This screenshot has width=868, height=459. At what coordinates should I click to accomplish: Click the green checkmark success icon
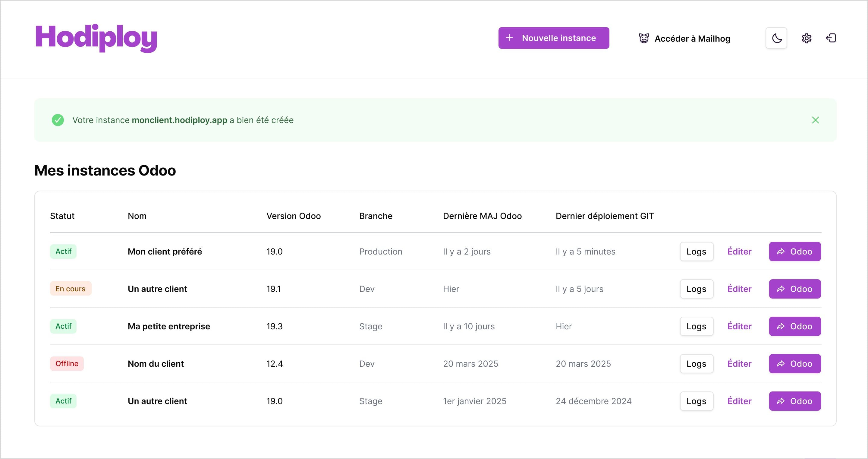tap(58, 120)
